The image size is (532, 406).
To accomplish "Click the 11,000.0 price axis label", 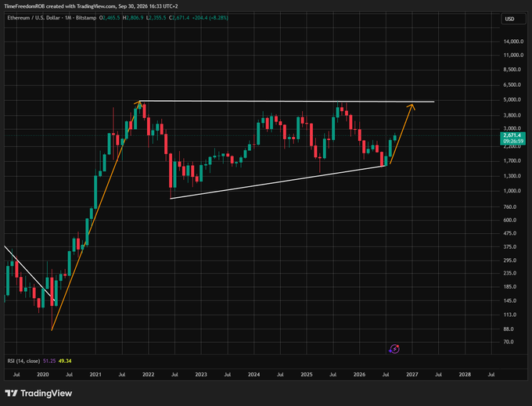I will coord(513,55).
